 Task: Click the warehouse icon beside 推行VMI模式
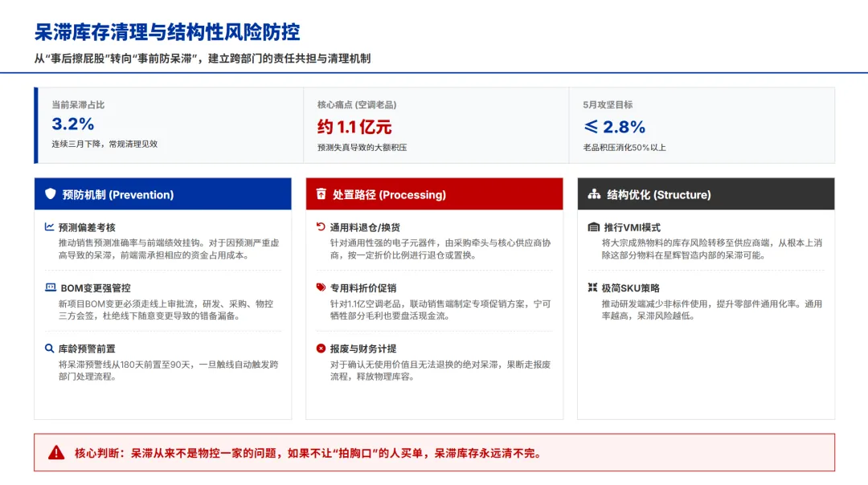click(593, 227)
